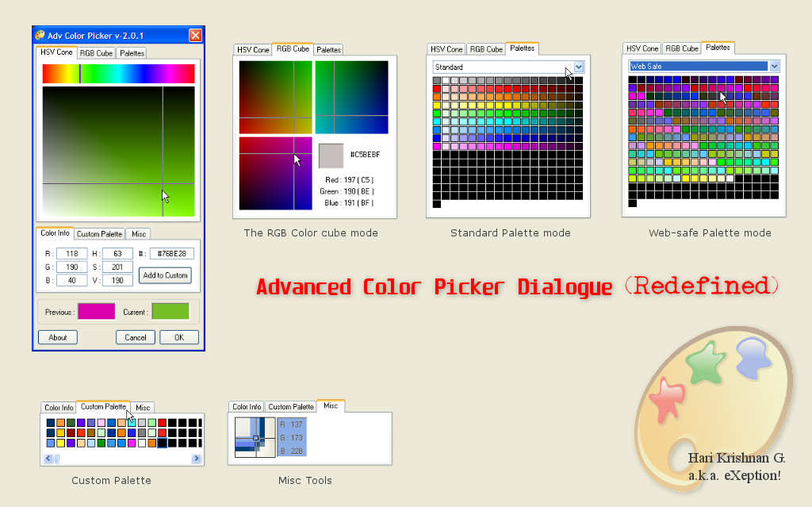Click the Color Info tab in the Custom Palette panel
The width and height of the screenshot is (812, 507).
(x=59, y=408)
